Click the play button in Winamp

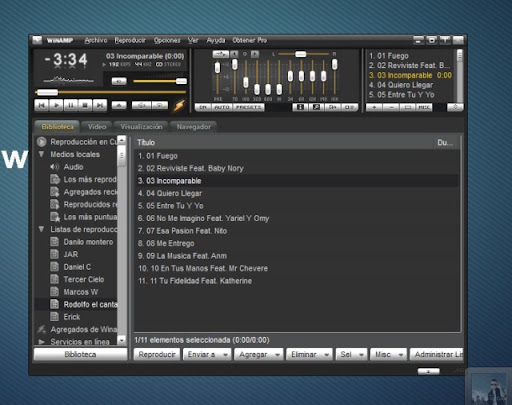tap(56, 105)
